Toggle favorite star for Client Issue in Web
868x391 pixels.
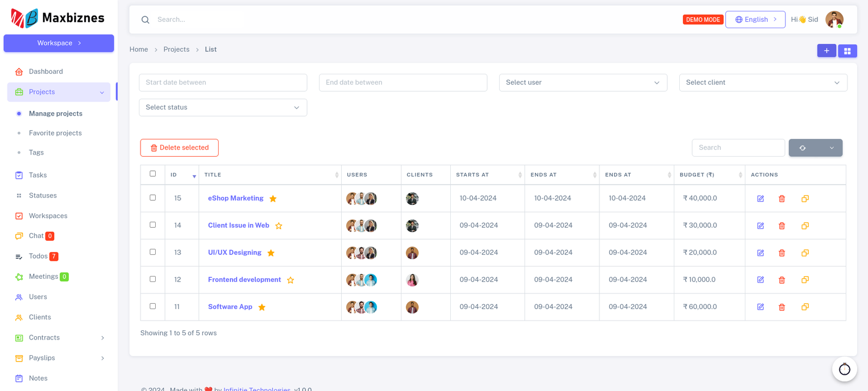pyautogui.click(x=279, y=226)
